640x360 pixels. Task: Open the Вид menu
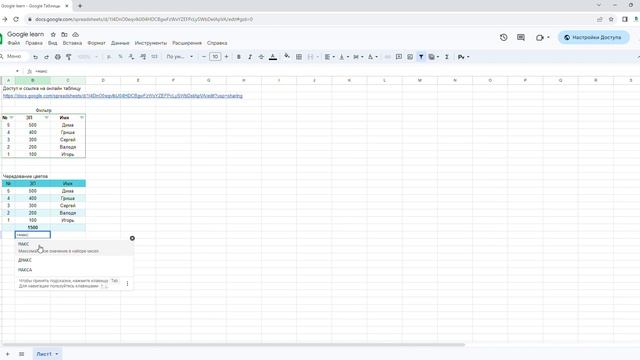pyautogui.click(x=53, y=43)
